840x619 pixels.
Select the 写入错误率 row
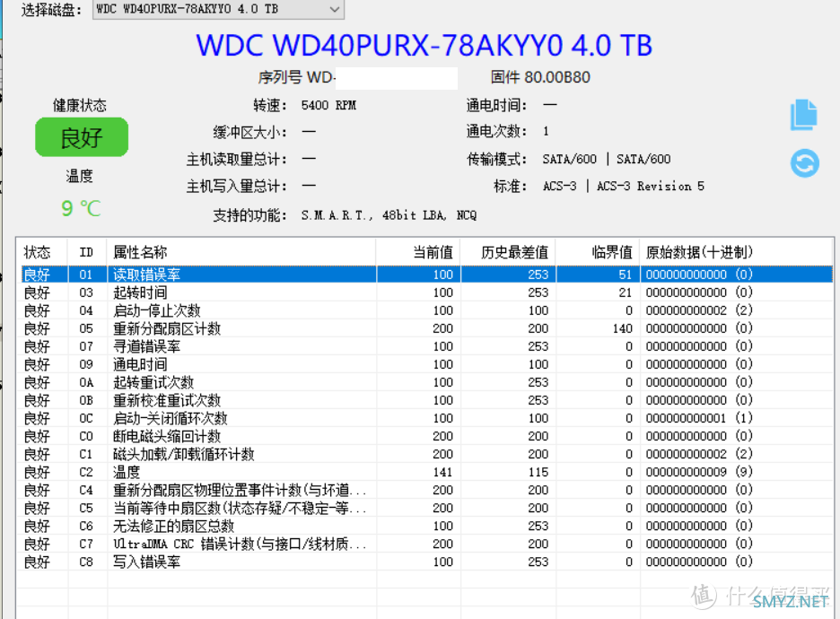pyautogui.click(x=426, y=562)
